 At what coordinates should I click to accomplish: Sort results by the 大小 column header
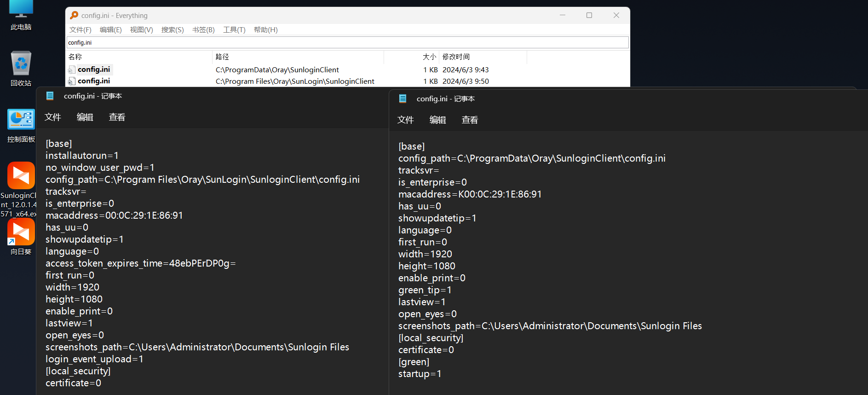tap(412, 57)
